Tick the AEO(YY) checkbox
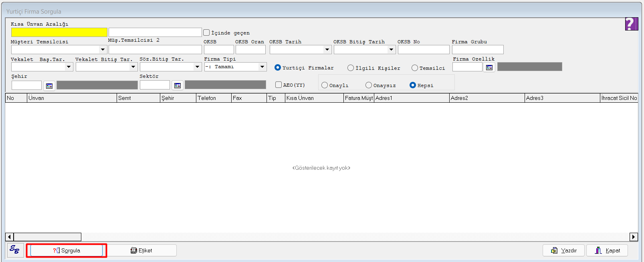The image size is (644, 262). 279,85
